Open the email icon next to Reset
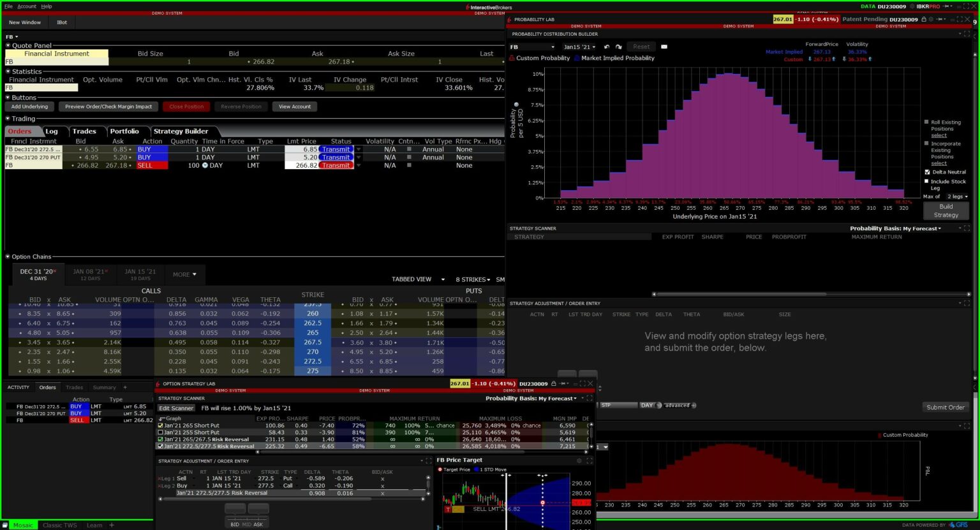980x530 pixels. coord(664,47)
